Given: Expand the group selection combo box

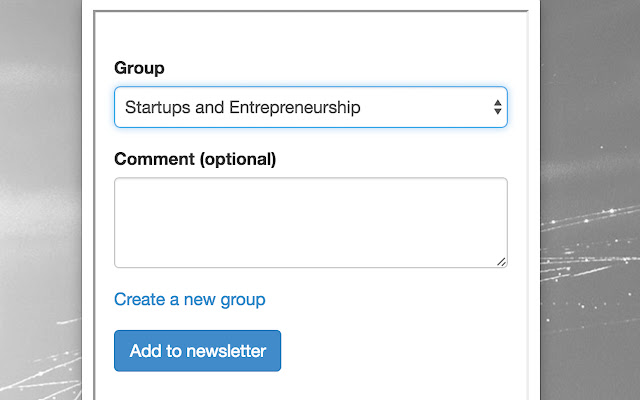Looking at the screenshot, I should [310, 107].
